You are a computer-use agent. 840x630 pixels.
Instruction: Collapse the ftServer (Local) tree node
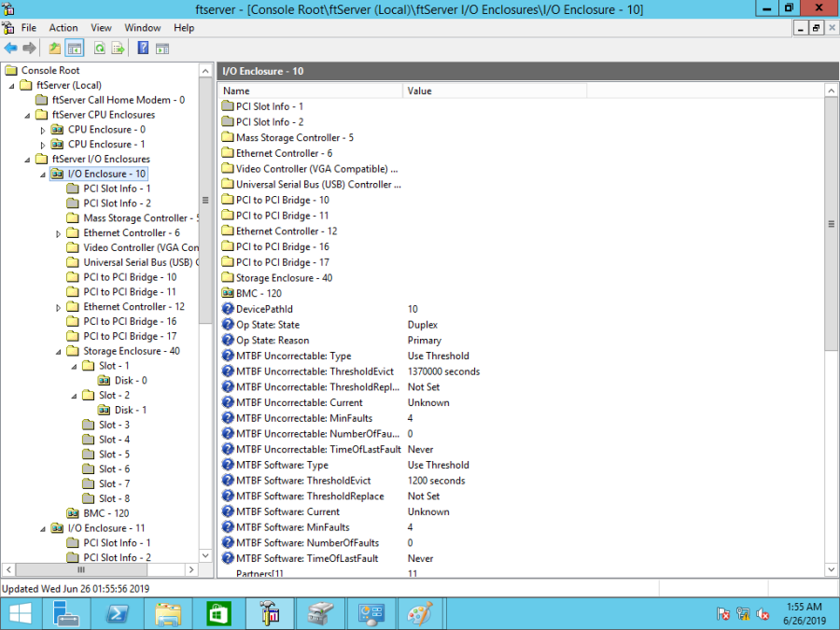click(12, 86)
